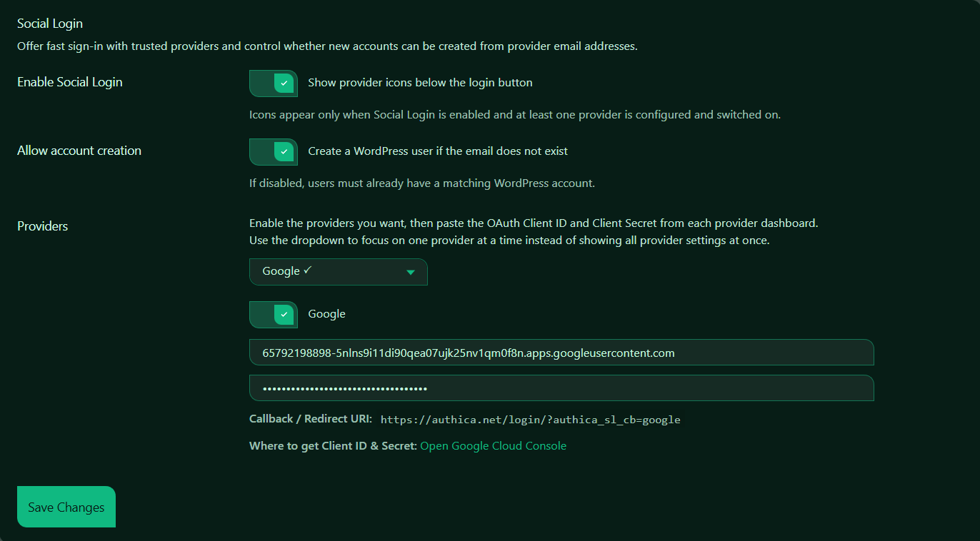
Task: Click "Create a WordPress user" label text
Action: (x=437, y=151)
